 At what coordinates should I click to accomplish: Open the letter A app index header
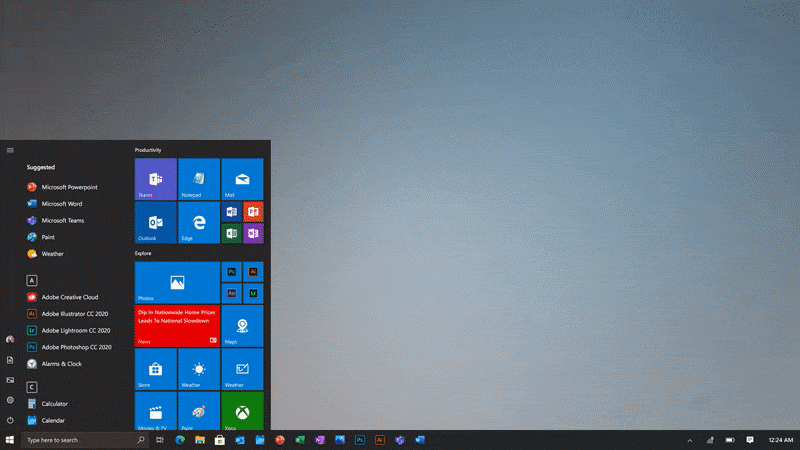pos(32,281)
